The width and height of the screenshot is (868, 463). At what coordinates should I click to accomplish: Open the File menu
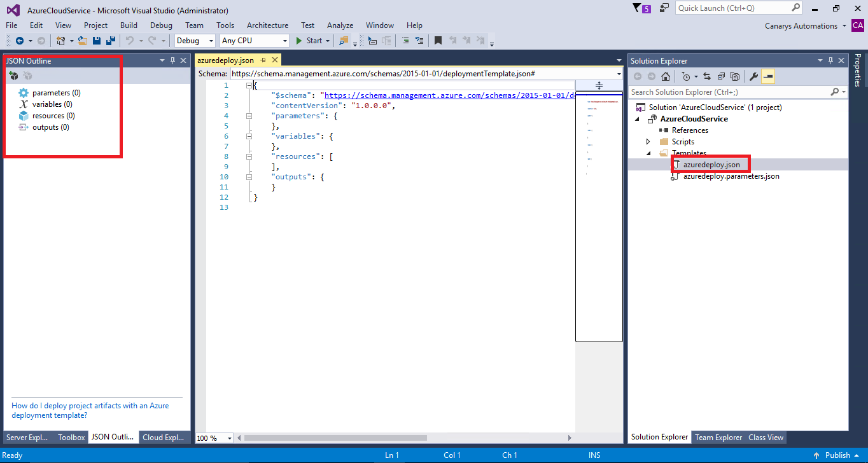coord(11,25)
